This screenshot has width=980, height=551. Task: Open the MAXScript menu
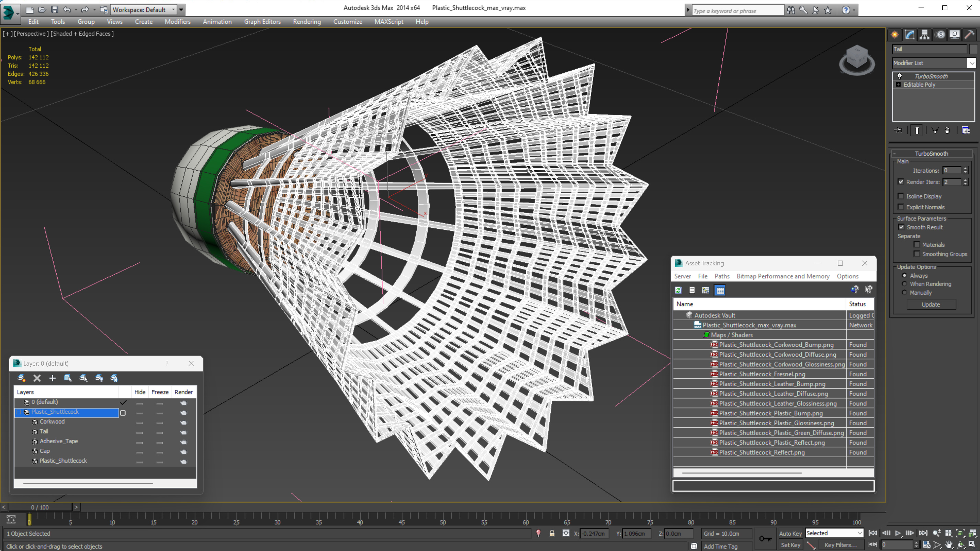389,22
